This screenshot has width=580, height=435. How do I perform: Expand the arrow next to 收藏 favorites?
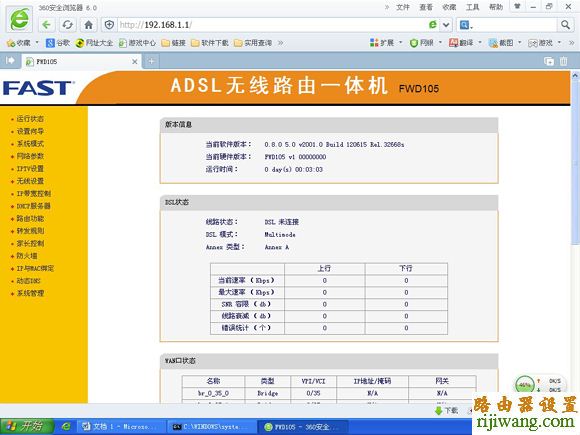tap(37, 43)
